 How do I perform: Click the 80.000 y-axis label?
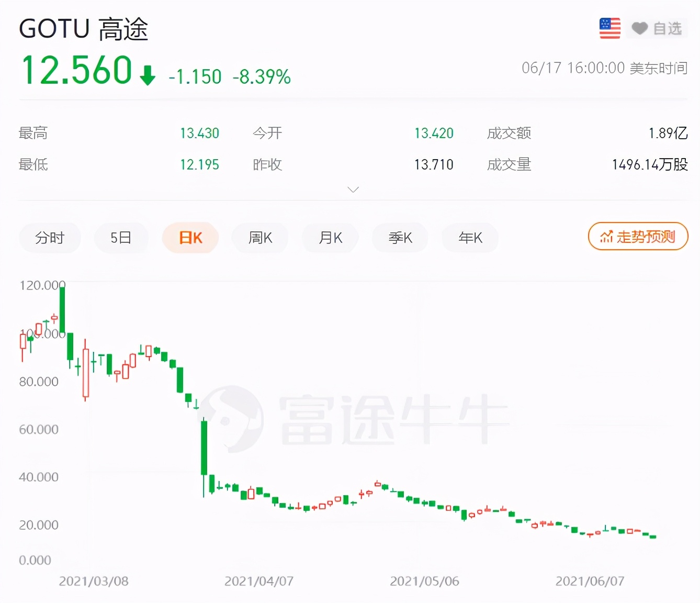click(39, 382)
